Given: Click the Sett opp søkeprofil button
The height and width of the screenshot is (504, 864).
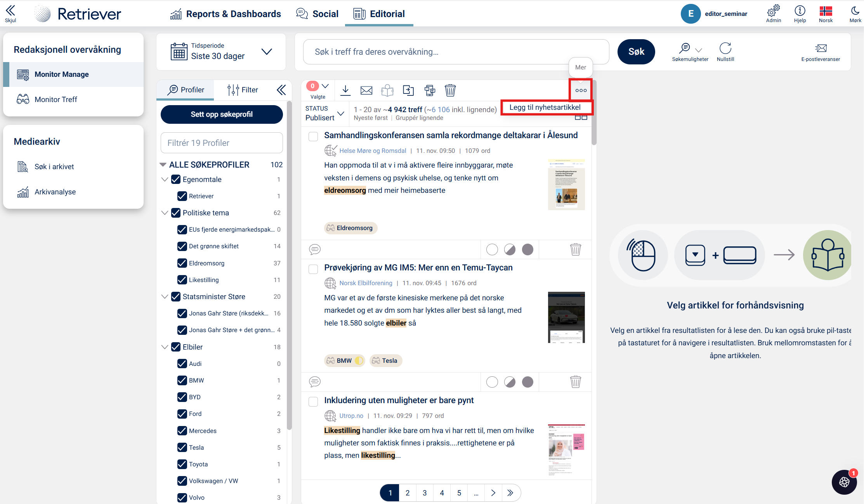Looking at the screenshot, I should 222,114.
